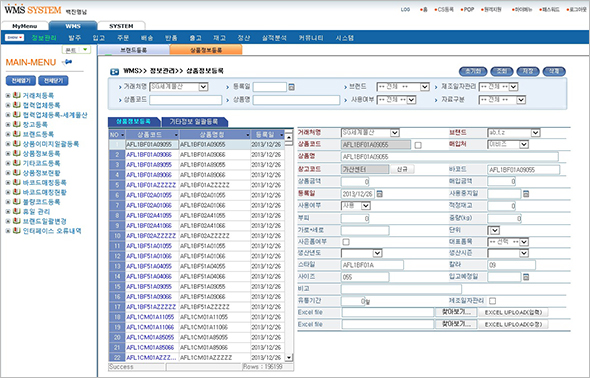This screenshot has width=590, height=378.
Task: Select row AFL1BF02A01055 in grid
Action: pyautogui.click(x=197, y=195)
